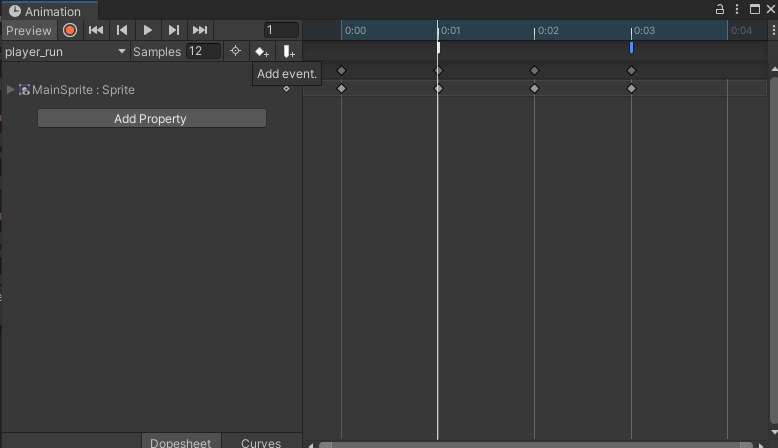This screenshot has width=778, height=448.
Task: Select summary keyframe at 0:01
Action: tap(438, 70)
